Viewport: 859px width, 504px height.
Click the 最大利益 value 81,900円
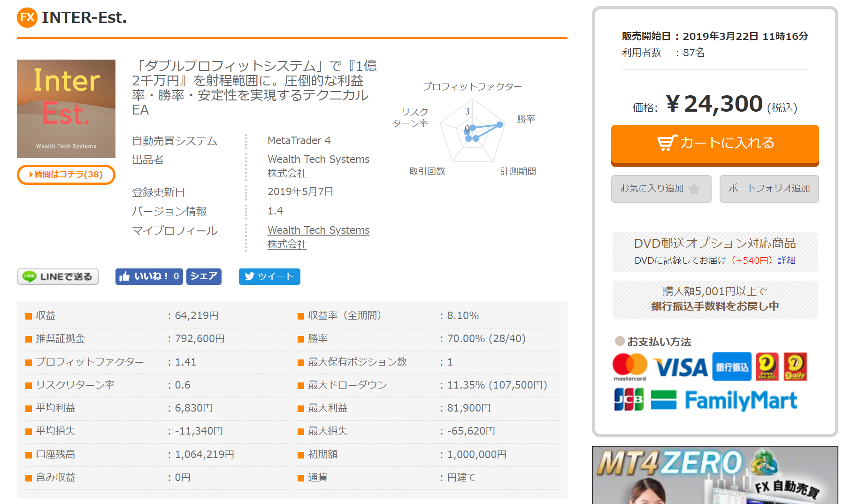click(469, 408)
